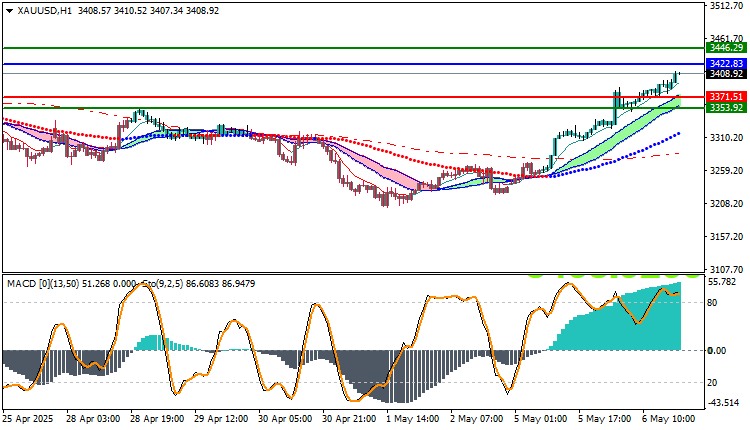Click the 3157.20 price axis value
The height and width of the screenshot is (430, 750).
726,237
